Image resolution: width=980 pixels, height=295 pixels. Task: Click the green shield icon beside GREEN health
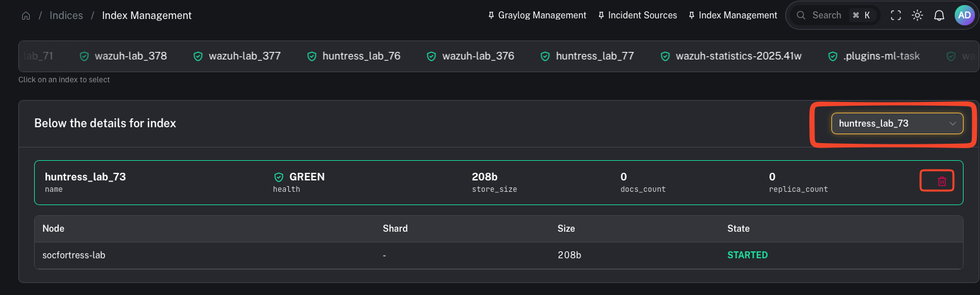coord(278,177)
